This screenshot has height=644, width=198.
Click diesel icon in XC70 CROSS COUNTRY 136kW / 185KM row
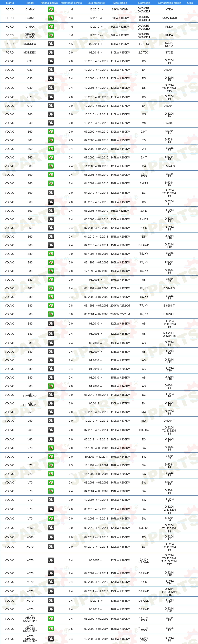(51, 639)
